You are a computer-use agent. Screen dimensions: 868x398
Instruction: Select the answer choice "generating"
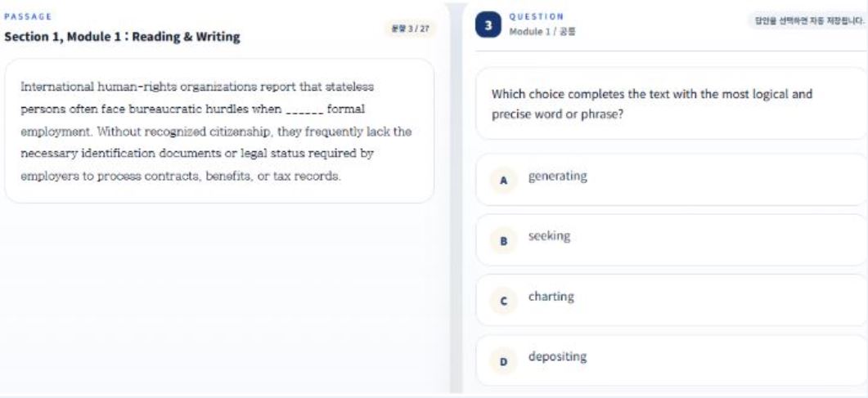point(557,176)
